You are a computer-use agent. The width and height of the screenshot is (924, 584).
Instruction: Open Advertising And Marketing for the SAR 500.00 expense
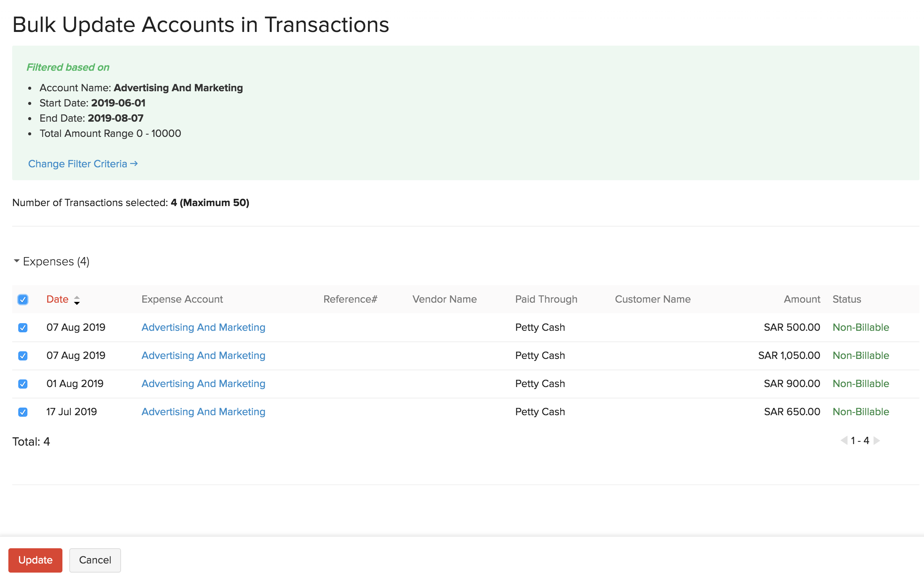[x=203, y=327]
